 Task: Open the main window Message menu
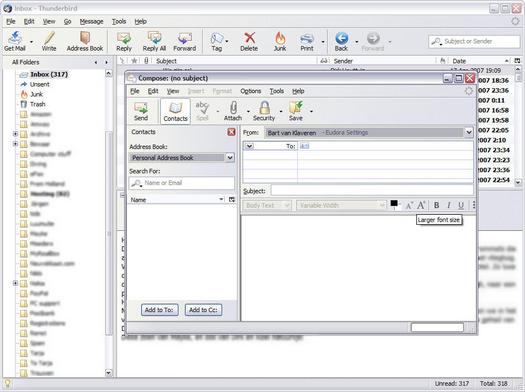[x=91, y=21]
